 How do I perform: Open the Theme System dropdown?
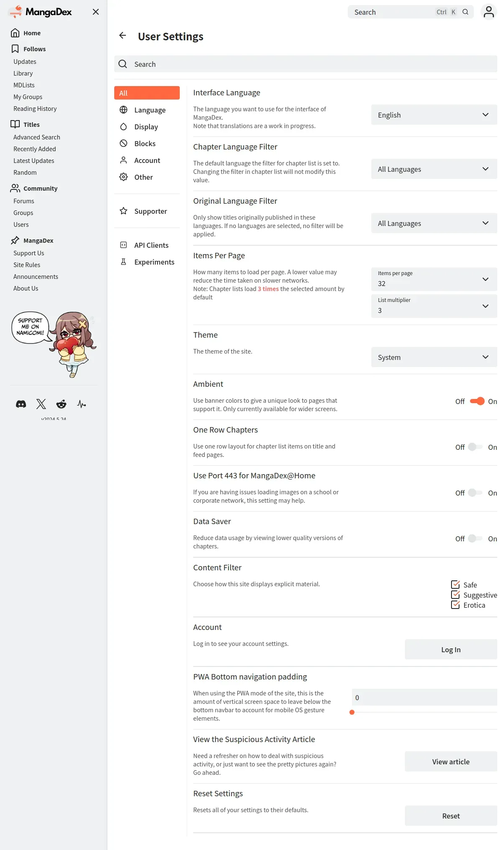coord(434,357)
